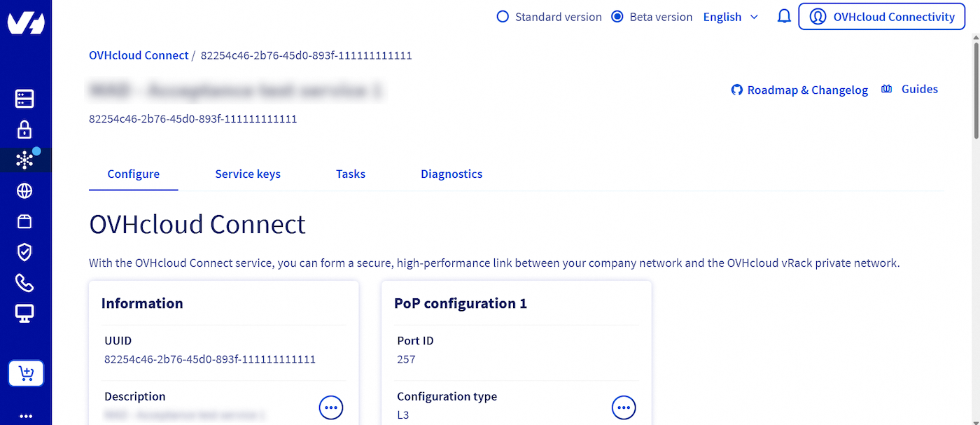Open the Roadmap & Changelog link
This screenshot has height=425, width=980.
[799, 90]
